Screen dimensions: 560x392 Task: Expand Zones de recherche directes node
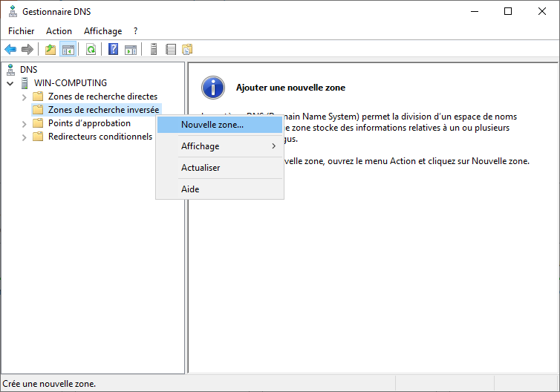tap(25, 97)
